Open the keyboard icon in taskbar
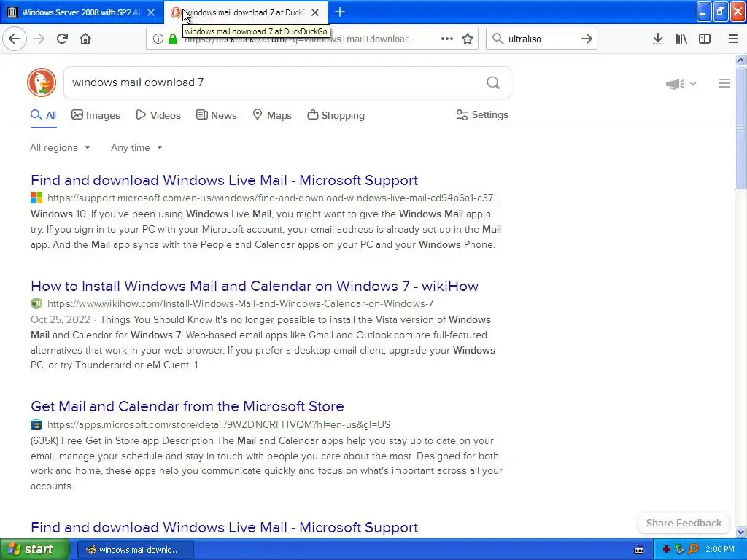The width and height of the screenshot is (747, 560). click(639, 550)
